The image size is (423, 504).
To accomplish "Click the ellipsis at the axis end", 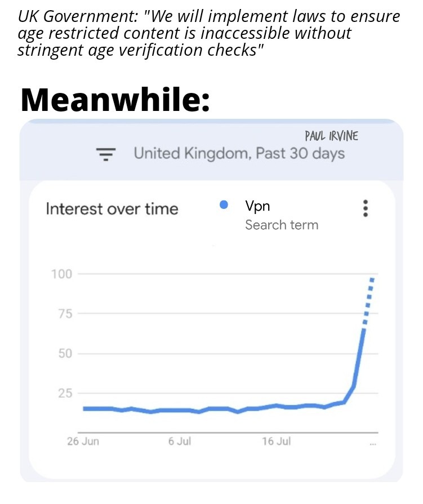I will (x=373, y=444).
